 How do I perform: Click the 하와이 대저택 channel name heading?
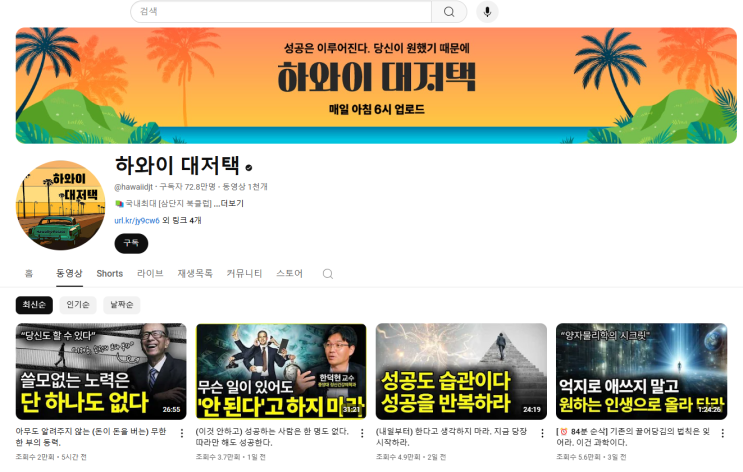[177, 165]
